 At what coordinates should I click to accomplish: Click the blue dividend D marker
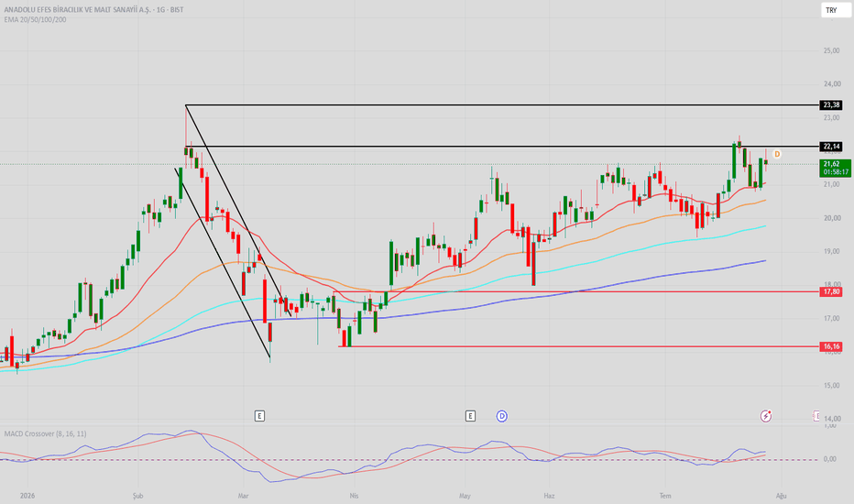point(501,416)
